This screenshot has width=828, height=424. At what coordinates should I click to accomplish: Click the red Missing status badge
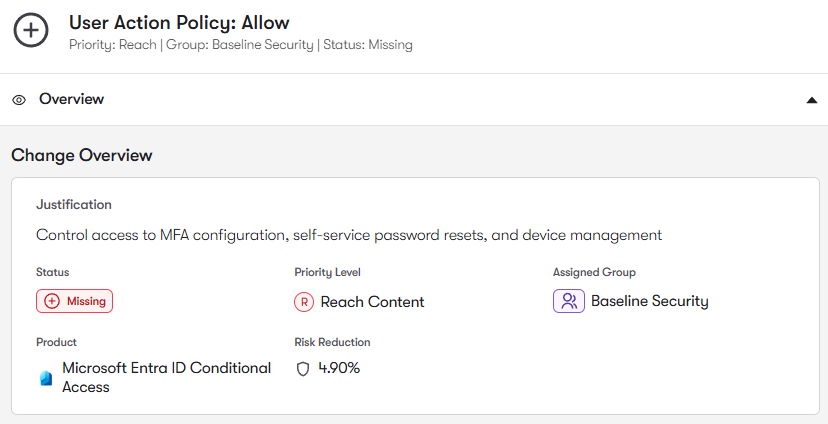(x=75, y=301)
